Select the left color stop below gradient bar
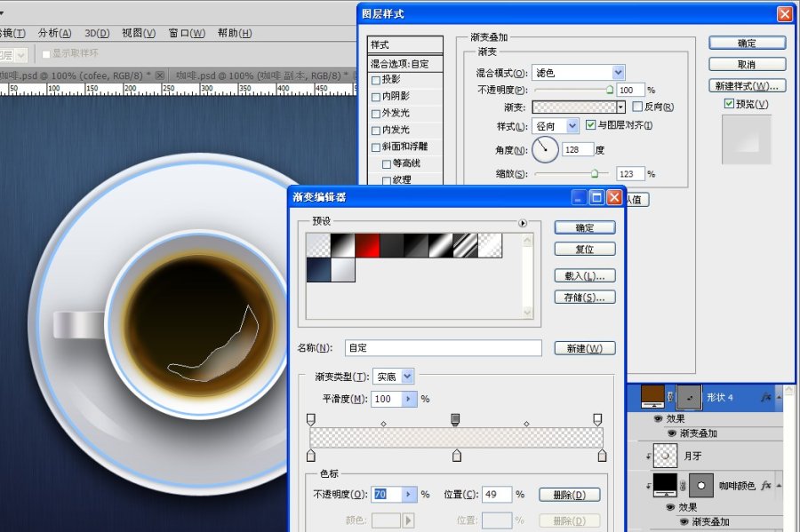 click(311, 456)
